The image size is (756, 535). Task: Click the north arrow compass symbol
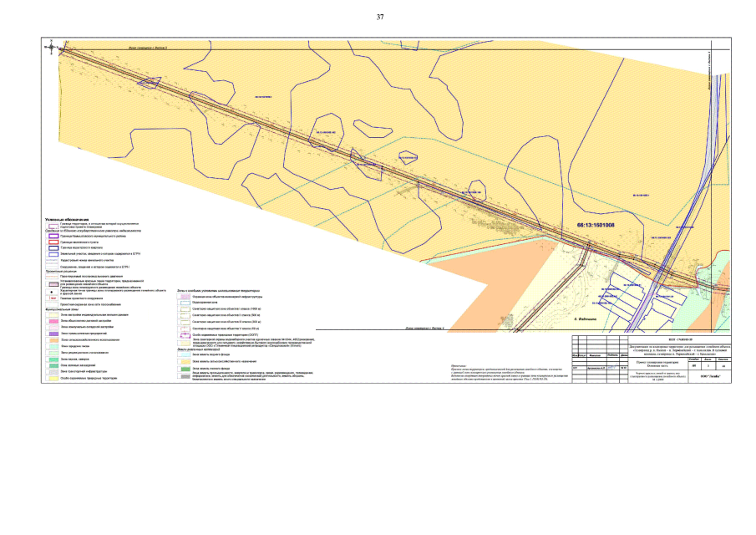pyautogui.click(x=50, y=48)
